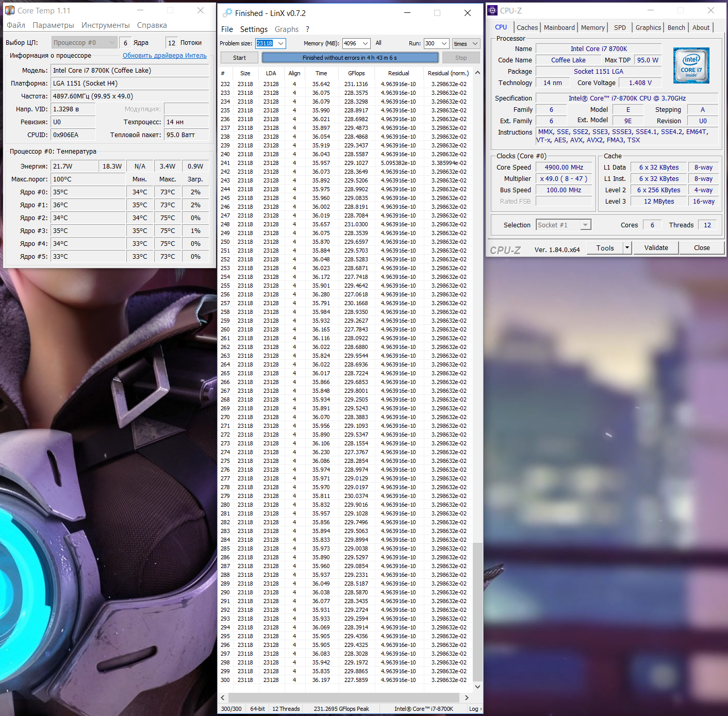Click the Intel Core i7 logo in CPU-Z
The image size is (728, 716).
pos(691,65)
